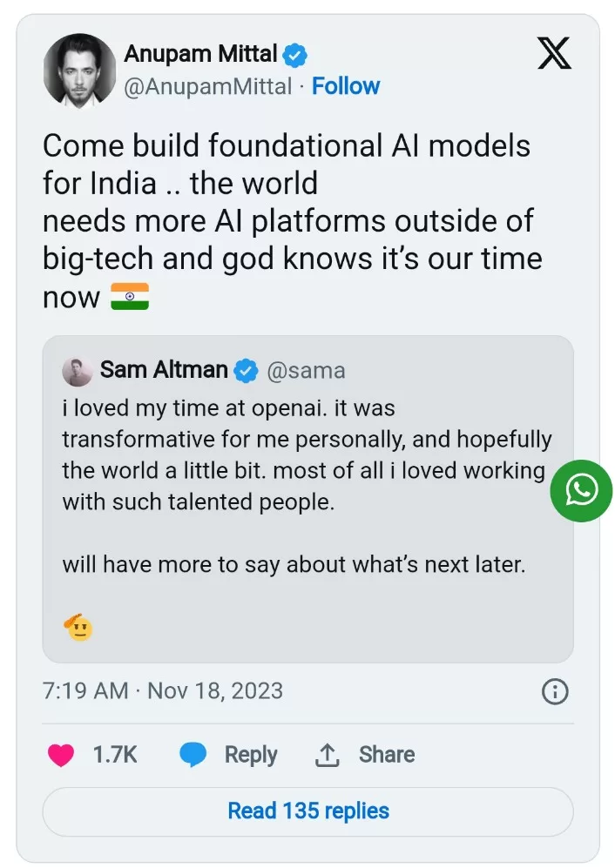The height and width of the screenshot is (868, 615).
Task: Click the 1.7K likes count
Action: 115,755
